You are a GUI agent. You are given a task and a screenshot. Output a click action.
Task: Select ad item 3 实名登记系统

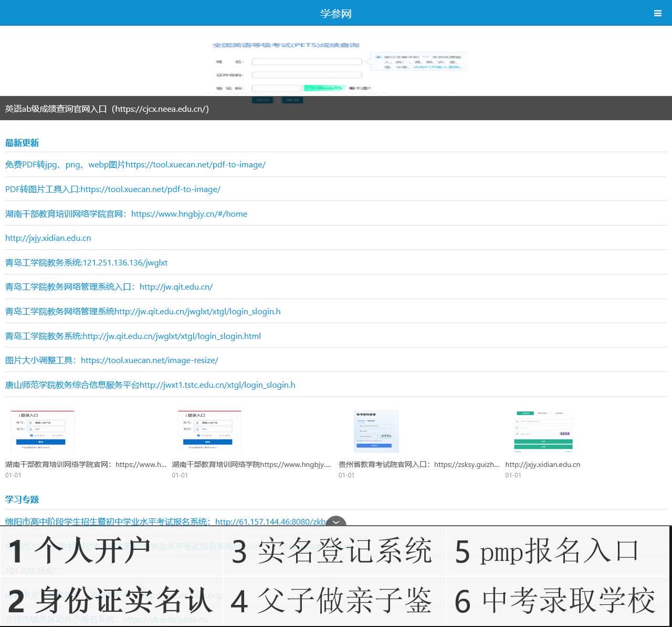[x=332, y=551]
